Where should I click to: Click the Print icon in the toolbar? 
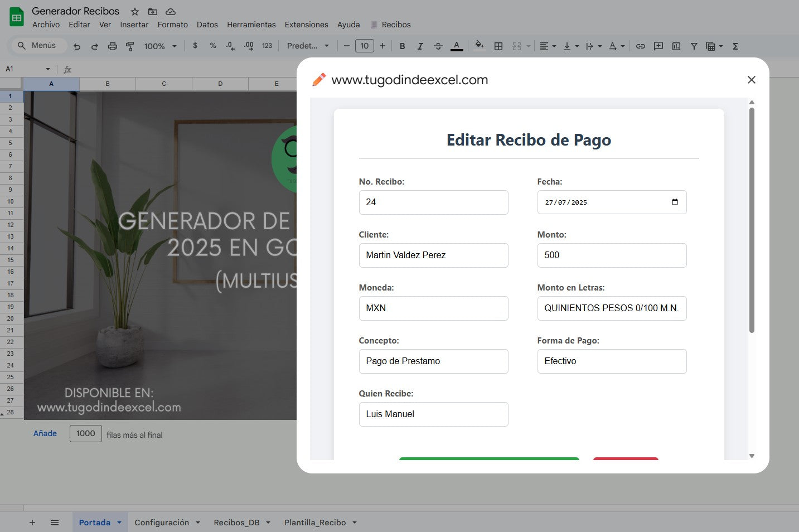point(112,46)
